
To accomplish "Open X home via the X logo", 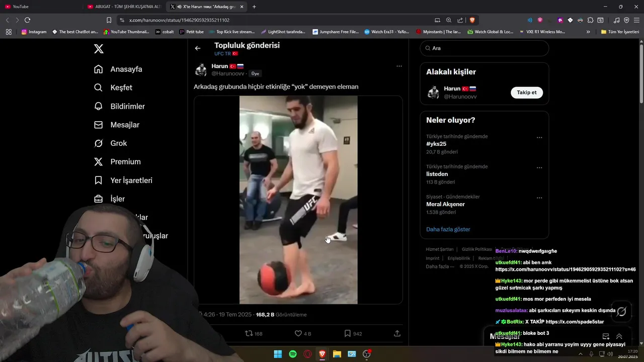I will pyautogui.click(x=99, y=49).
